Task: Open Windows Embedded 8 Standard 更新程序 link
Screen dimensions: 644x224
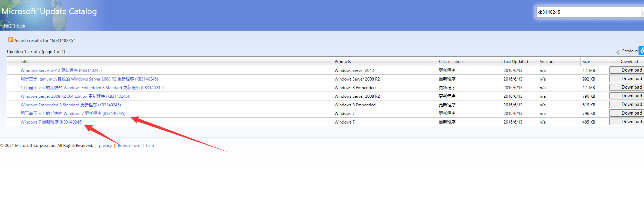Action: coord(71,105)
